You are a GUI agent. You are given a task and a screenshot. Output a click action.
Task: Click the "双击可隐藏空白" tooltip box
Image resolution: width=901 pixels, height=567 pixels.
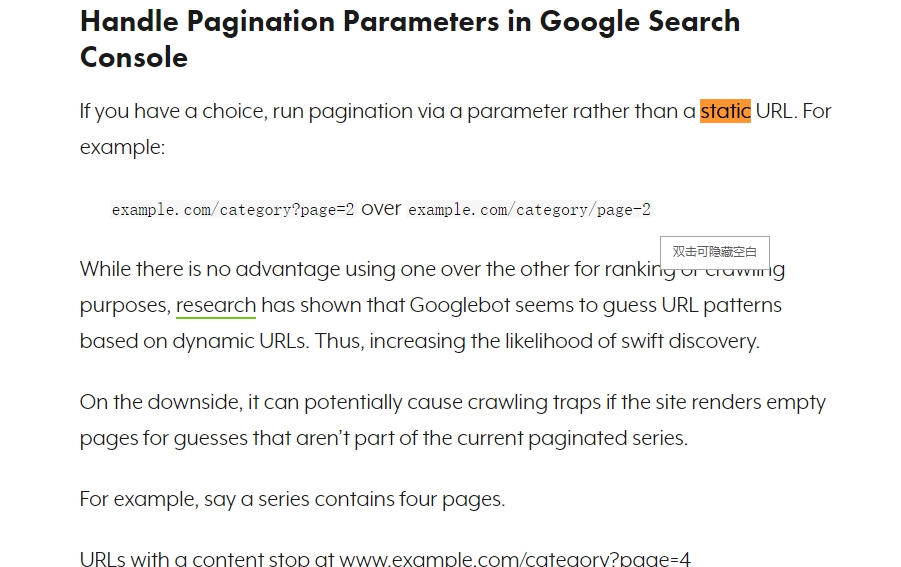tap(714, 252)
